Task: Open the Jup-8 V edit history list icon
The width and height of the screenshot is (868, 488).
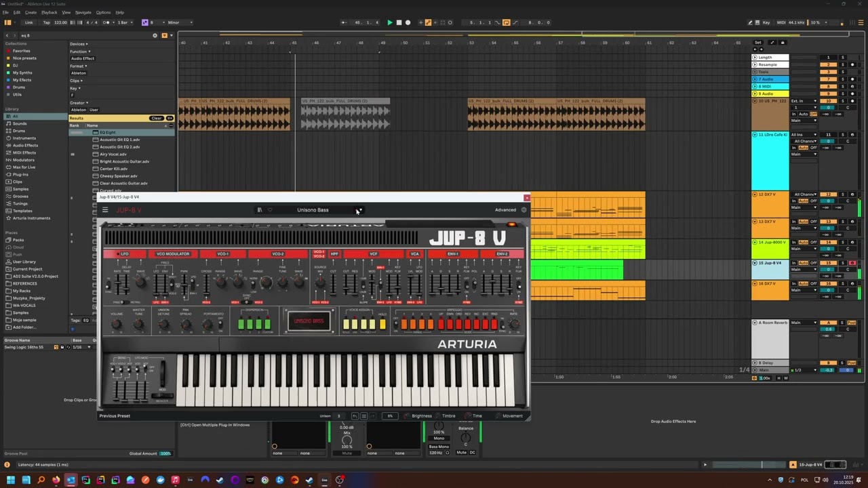Action: [x=363, y=416]
